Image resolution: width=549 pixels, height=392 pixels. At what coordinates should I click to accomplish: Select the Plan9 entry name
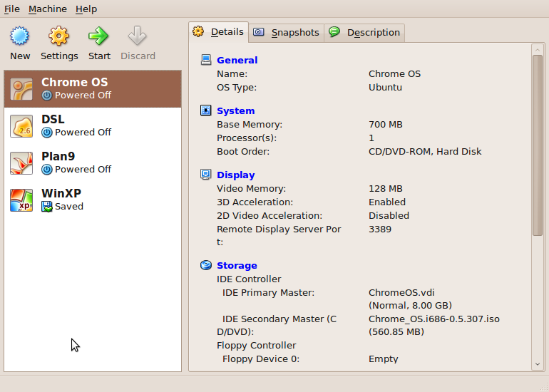click(x=58, y=157)
